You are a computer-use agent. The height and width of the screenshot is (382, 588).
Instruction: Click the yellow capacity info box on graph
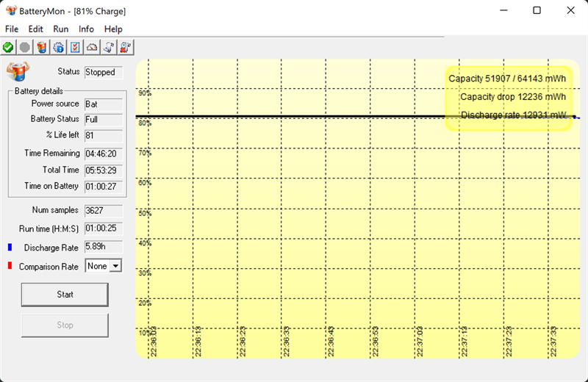(x=508, y=97)
